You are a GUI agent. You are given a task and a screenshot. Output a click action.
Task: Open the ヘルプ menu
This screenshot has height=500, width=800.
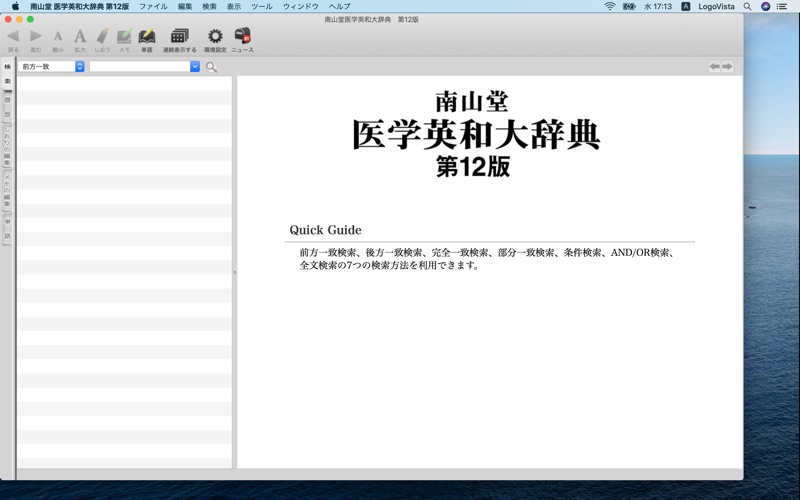339,7
